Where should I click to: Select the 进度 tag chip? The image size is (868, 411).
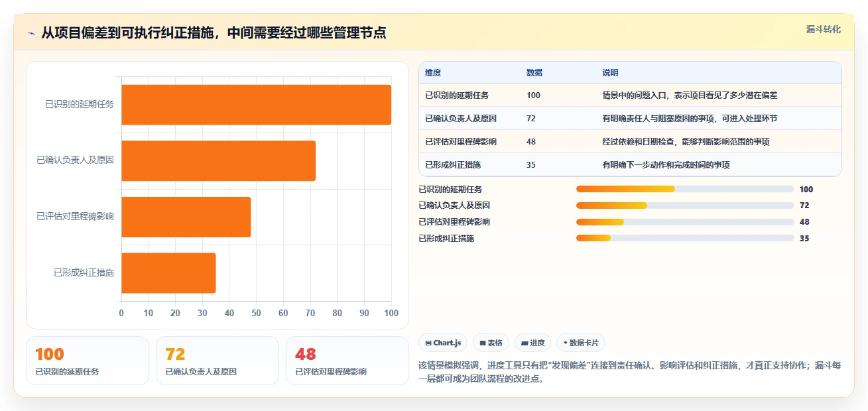(x=532, y=343)
